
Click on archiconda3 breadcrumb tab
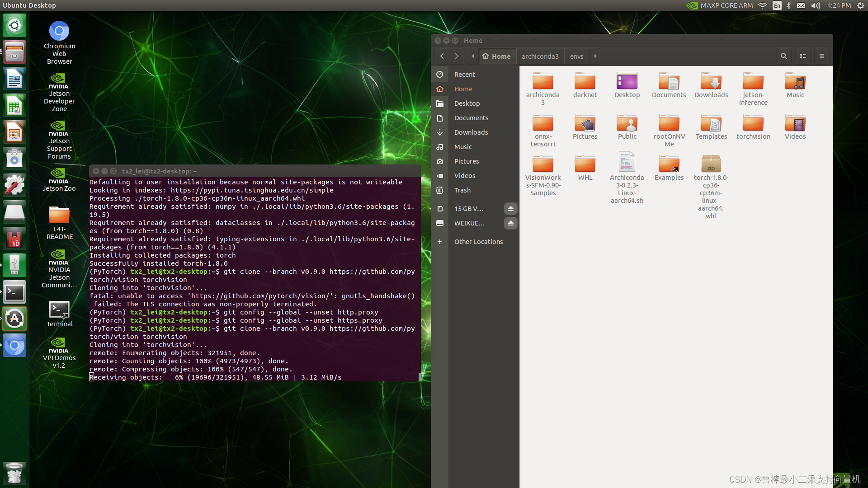click(539, 56)
